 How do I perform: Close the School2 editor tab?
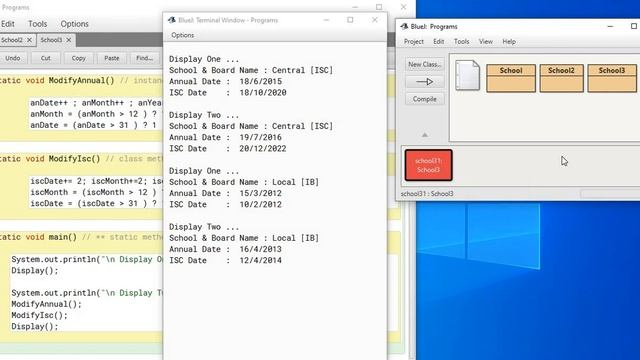pos(29,40)
